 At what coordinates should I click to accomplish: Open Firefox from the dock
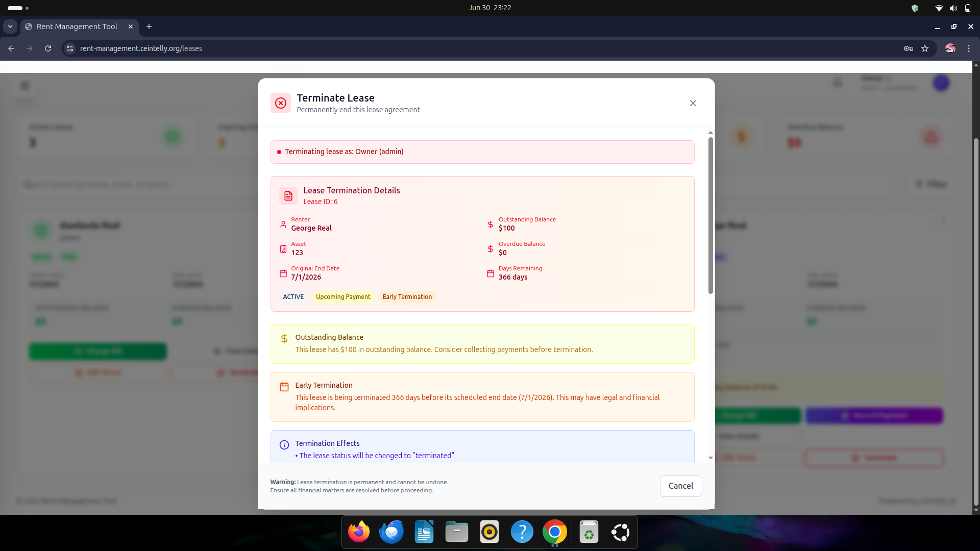click(359, 532)
